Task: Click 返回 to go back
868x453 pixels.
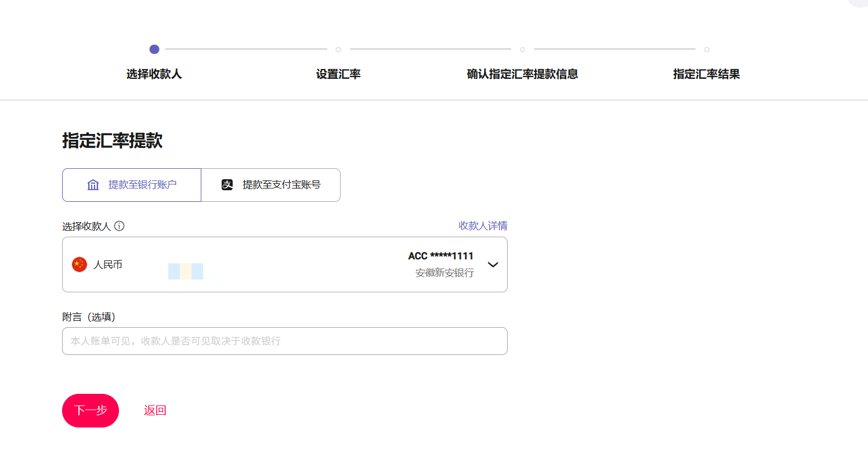Action: tap(155, 411)
